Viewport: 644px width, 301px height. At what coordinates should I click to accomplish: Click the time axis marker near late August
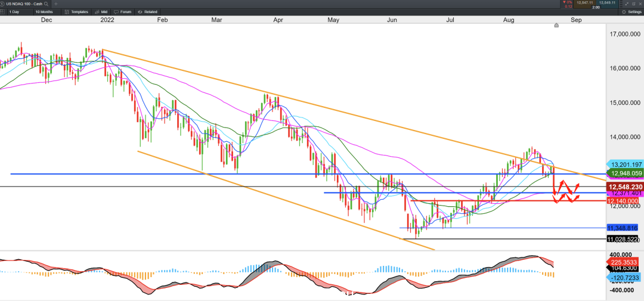(556, 26)
